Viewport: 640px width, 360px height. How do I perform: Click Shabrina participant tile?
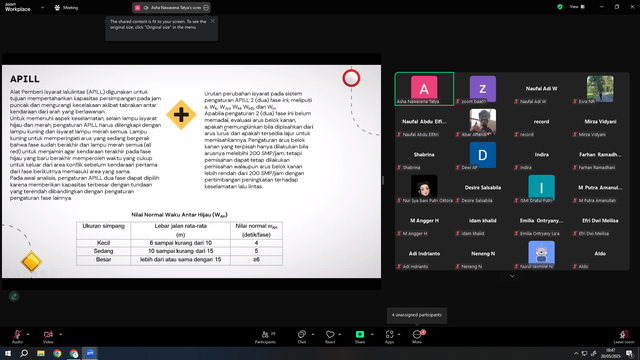424,155
